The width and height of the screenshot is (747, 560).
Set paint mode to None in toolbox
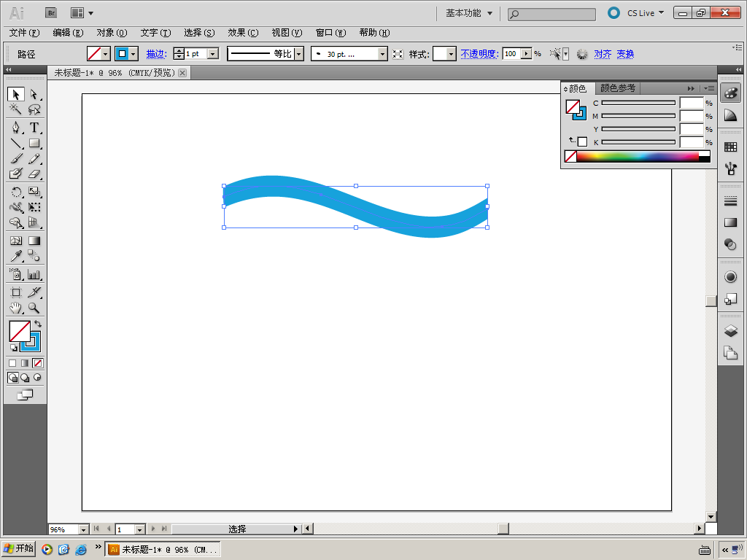(38, 363)
